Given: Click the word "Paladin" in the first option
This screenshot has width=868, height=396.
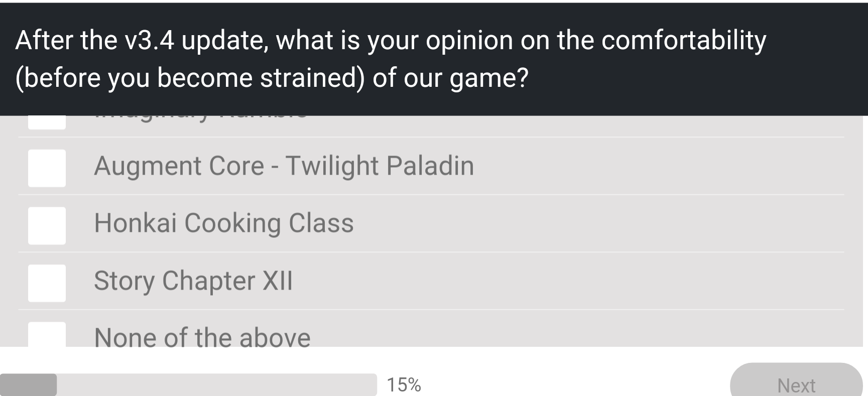Looking at the screenshot, I should coord(430,166).
